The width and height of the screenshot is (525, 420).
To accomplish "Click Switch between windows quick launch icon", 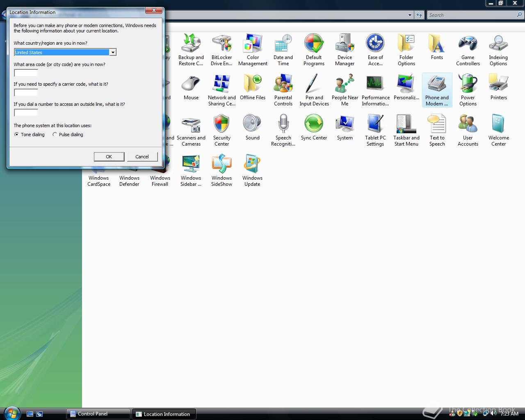I will (39, 414).
